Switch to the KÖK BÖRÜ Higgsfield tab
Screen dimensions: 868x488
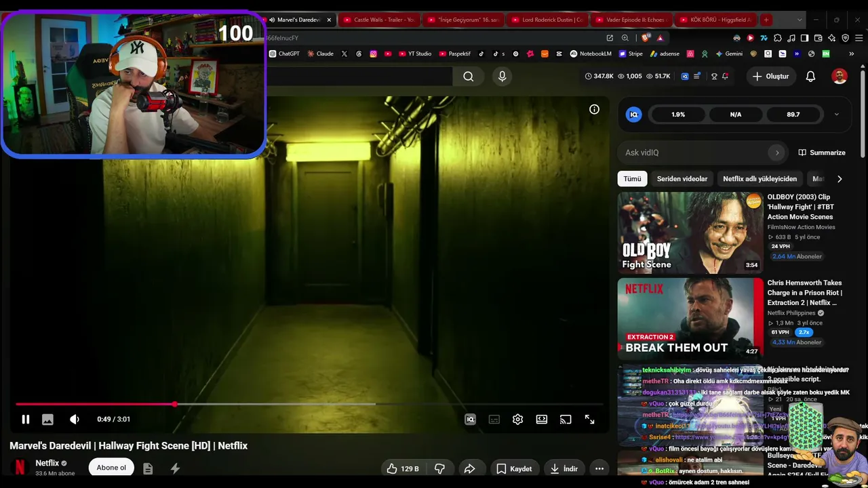point(715,20)
